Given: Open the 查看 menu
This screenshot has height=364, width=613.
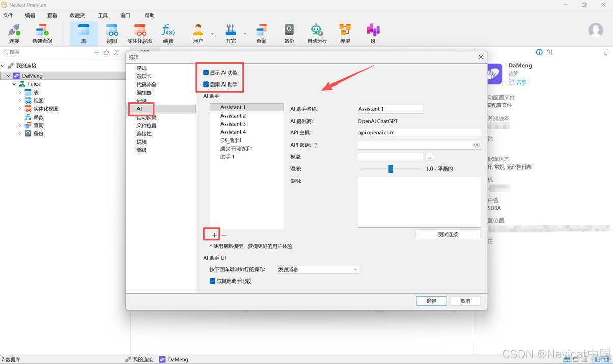Looking at the screenshot, I should tap(52, 15).
